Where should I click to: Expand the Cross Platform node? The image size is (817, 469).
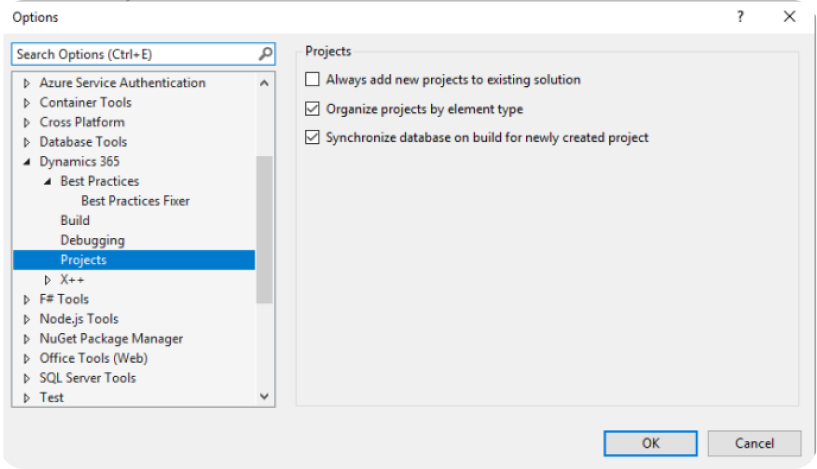pos(27,122)
